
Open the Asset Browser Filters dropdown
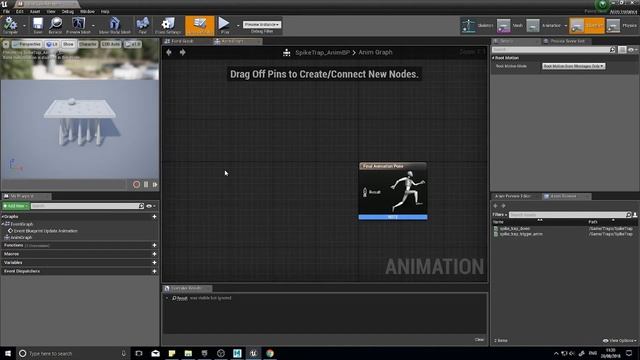[500, 215]
